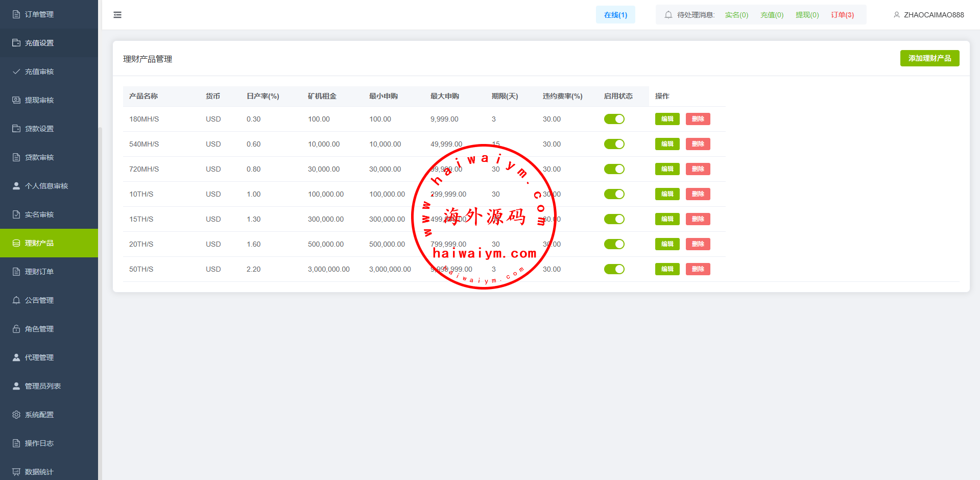This screenshot has width=980, height=480.
Task: Open the 理财订单 sidebar menu
Action: (x=39, y=272)
